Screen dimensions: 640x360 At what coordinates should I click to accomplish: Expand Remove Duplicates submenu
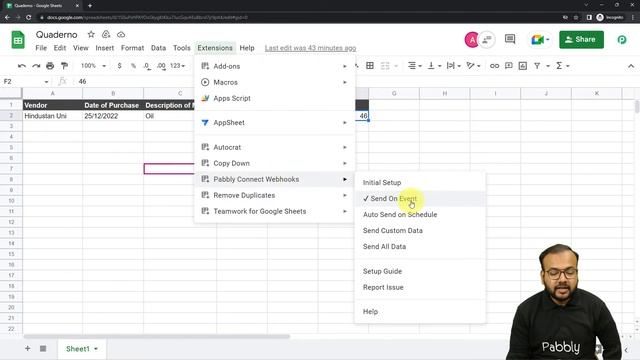tap(274, 195)
